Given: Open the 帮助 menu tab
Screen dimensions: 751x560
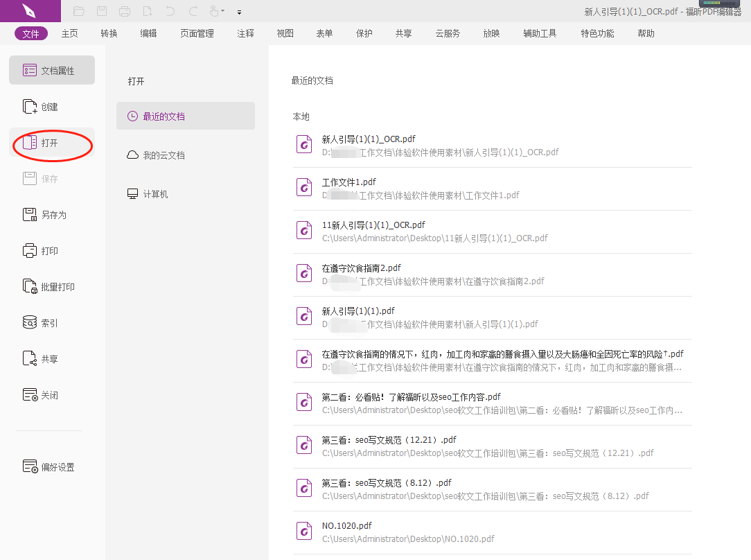Looking at the screenshot, I should coord(645,33).
